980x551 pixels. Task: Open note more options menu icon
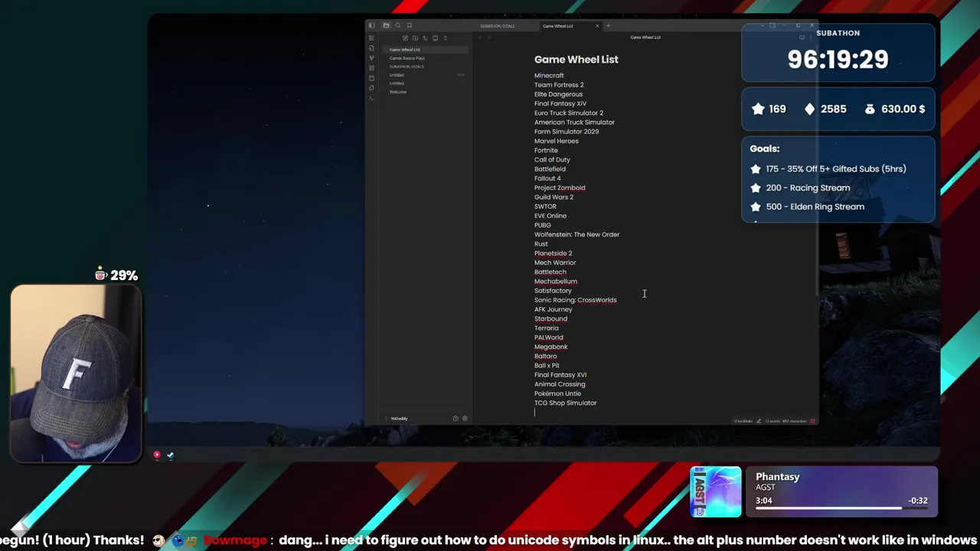tap(811, 37)
